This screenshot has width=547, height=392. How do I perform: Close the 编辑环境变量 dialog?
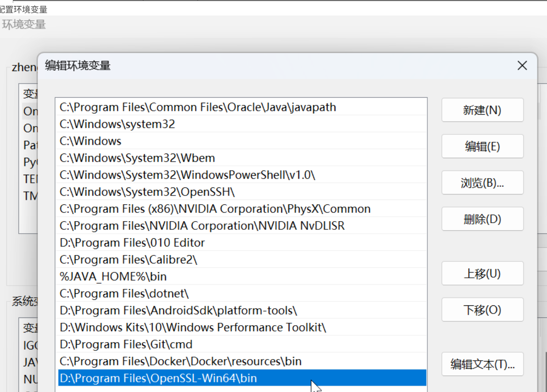point(522,66)
